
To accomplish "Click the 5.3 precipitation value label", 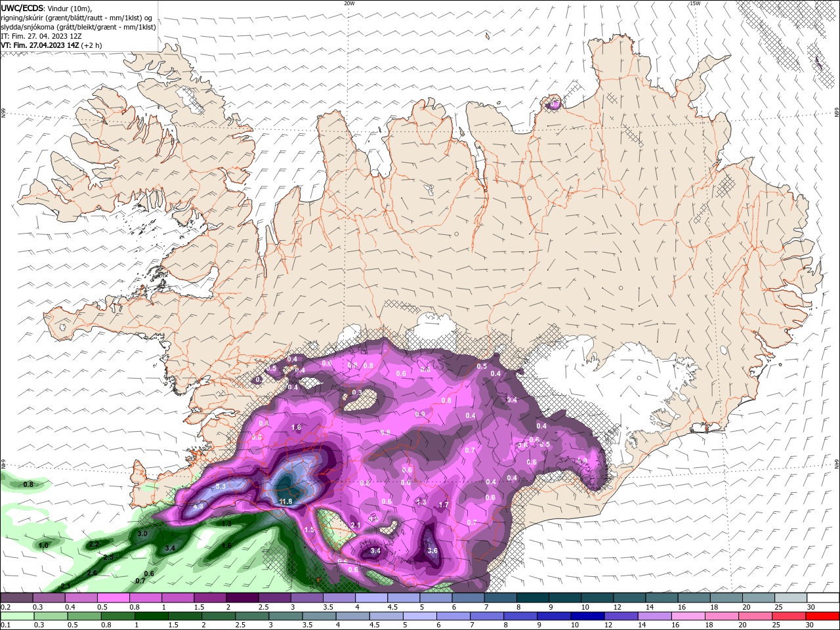I will tap(220, 486).
